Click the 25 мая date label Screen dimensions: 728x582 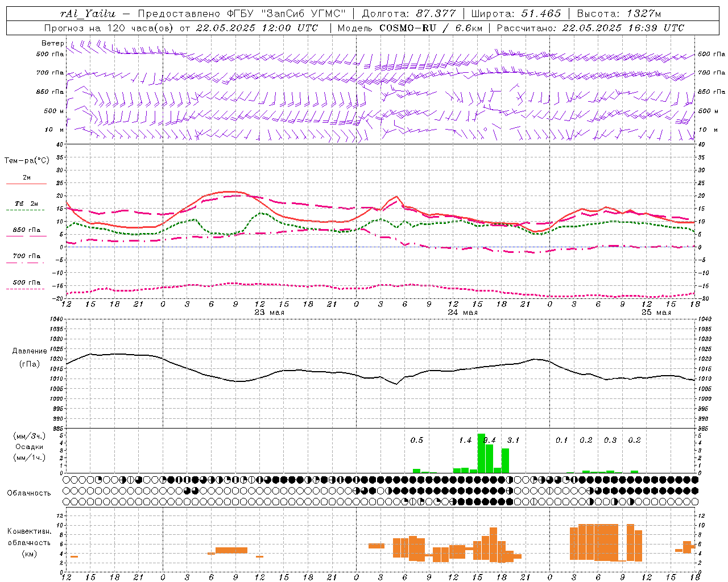[x=656, y=312]
